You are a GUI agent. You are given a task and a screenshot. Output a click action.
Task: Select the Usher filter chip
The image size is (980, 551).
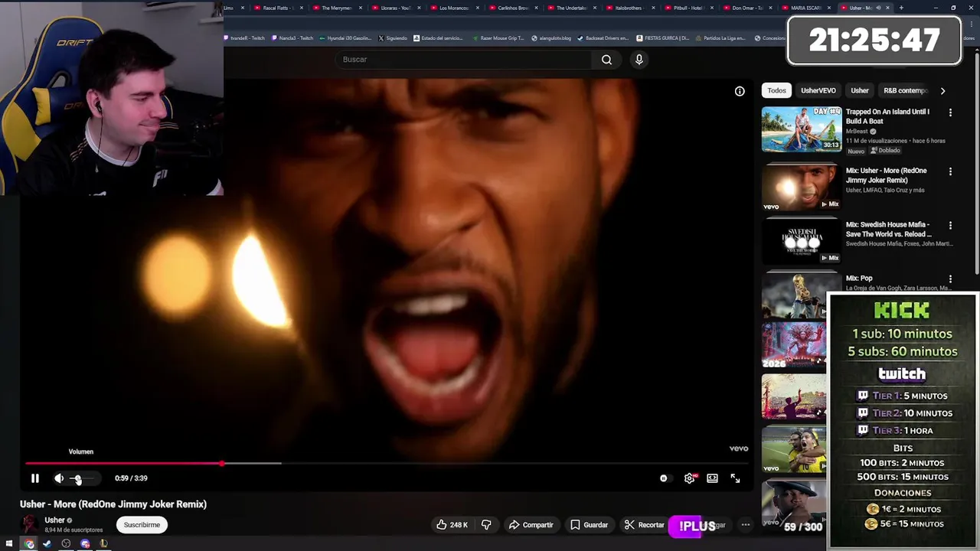(x=859, y=90)
